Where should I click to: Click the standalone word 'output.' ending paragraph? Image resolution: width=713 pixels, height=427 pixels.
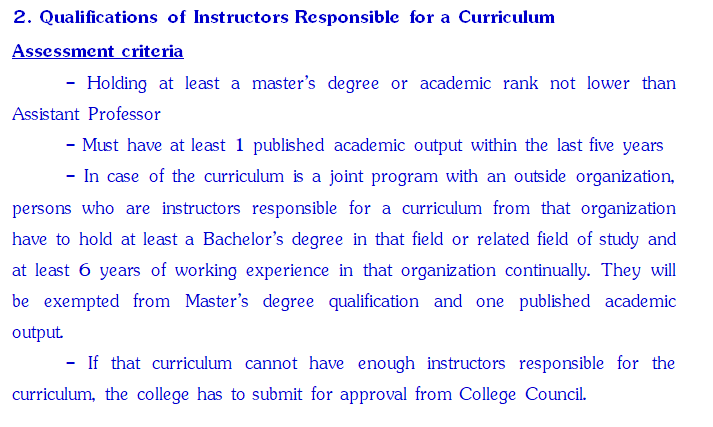pyautogui.click(x=37, y=333)
